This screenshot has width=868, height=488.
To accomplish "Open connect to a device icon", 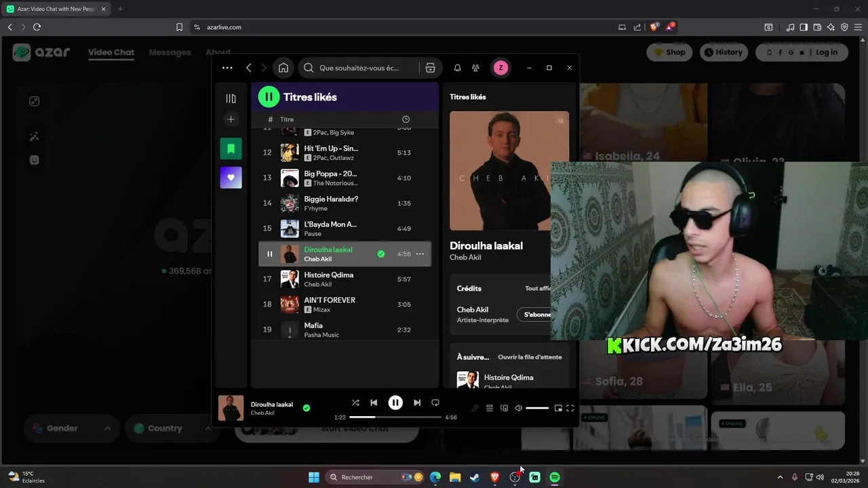I will [x=504, y=408].
